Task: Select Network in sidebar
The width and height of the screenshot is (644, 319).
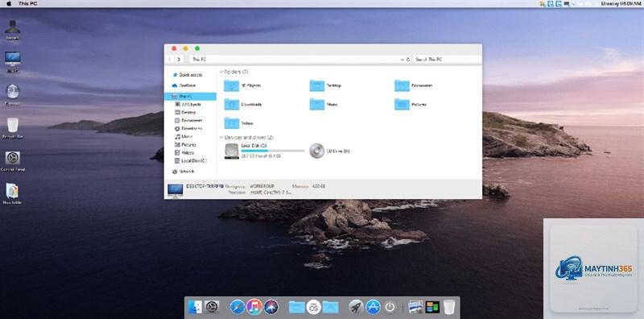Action: click(190, 172)
